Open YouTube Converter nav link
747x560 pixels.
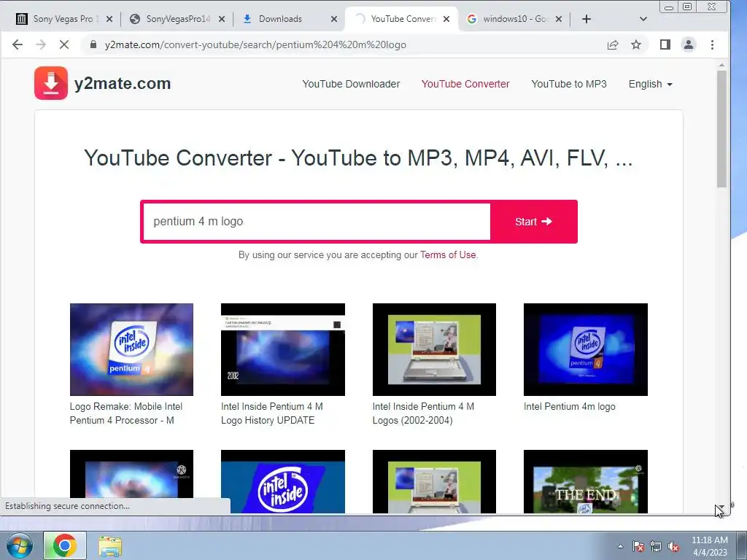tap(465, 85)
